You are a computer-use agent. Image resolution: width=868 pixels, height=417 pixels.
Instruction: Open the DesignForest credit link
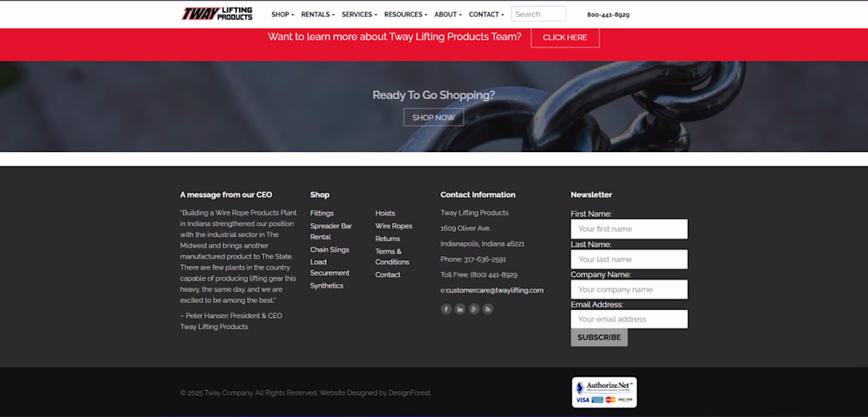click(409, 393)
